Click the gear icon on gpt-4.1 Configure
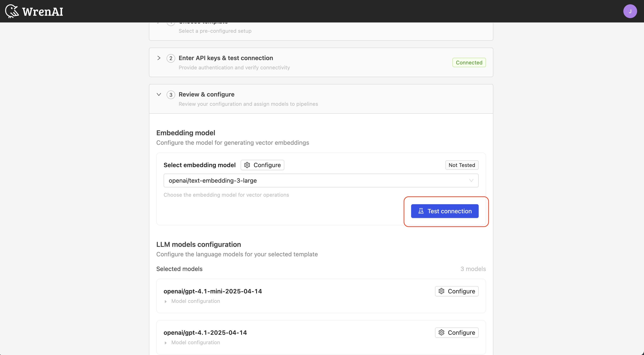644x355 pixels. (x=441, y=332)
